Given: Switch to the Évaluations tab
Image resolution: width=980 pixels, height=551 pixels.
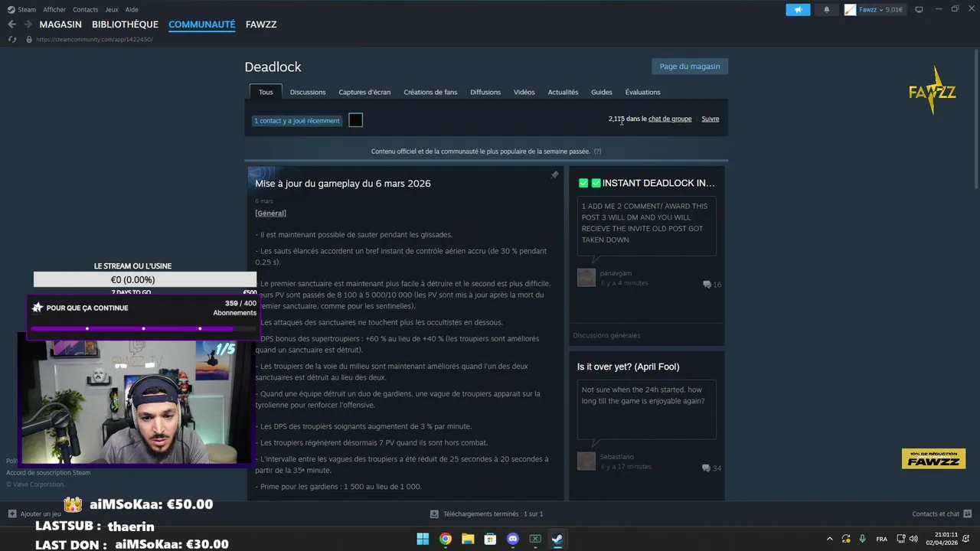Looking at the screenshot, I should coord(642,92).
